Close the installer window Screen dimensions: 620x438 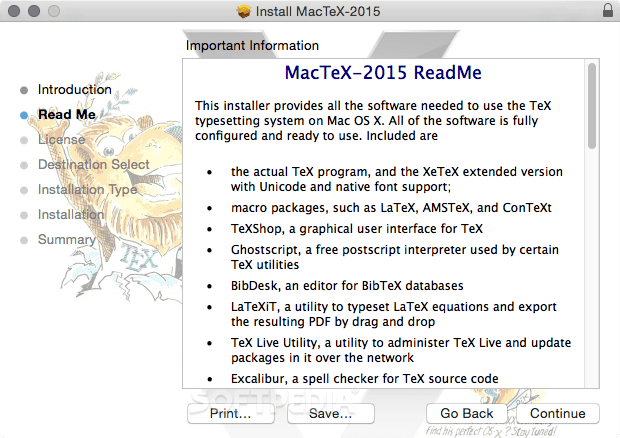[14, 11]
